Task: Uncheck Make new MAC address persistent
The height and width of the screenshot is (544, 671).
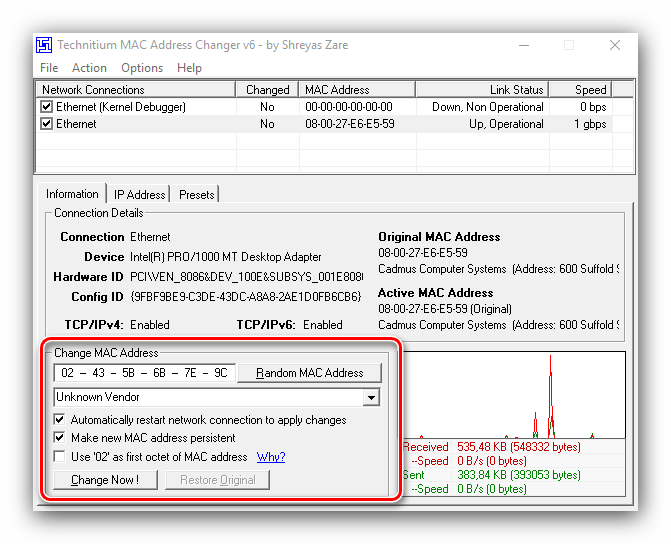Action: (60, 438)
